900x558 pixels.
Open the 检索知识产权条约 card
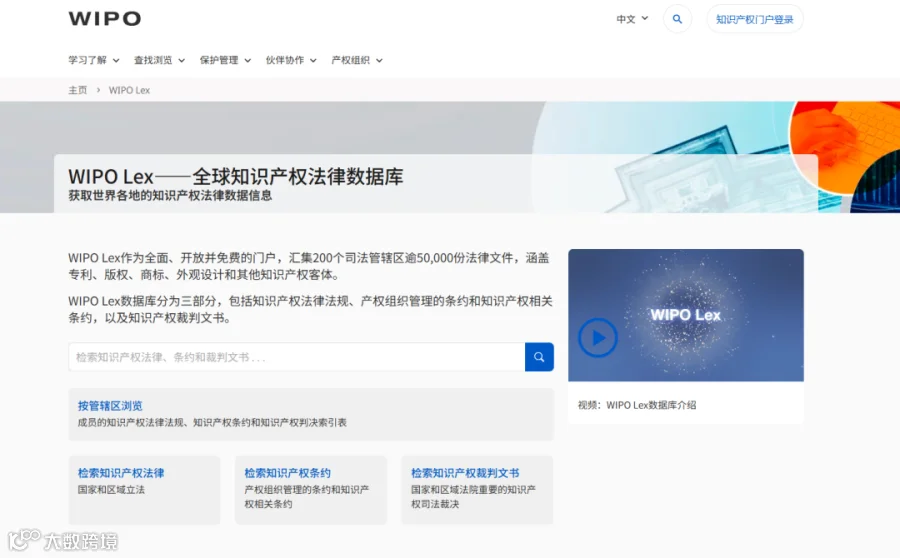(x=311, y=490)
